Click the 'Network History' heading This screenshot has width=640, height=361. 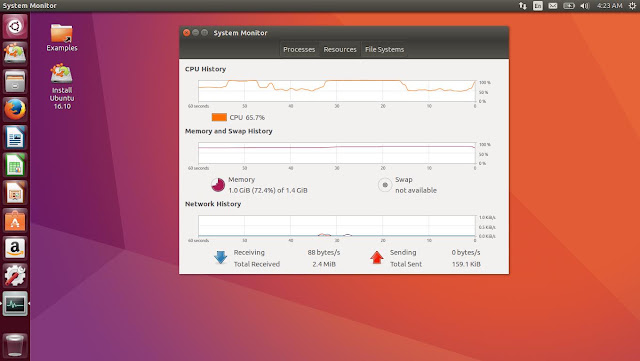pos(213,204)
